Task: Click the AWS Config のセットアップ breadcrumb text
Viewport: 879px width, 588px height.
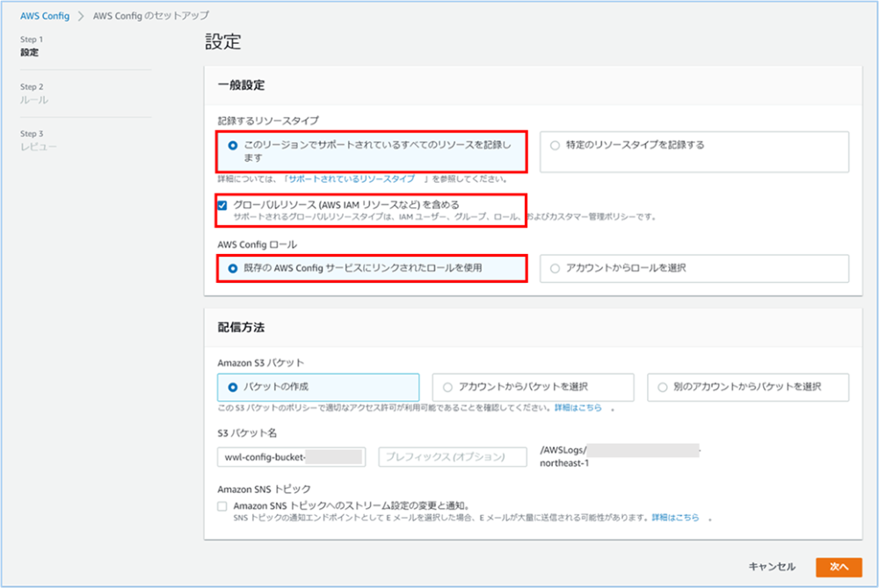Action: (151, 16)
